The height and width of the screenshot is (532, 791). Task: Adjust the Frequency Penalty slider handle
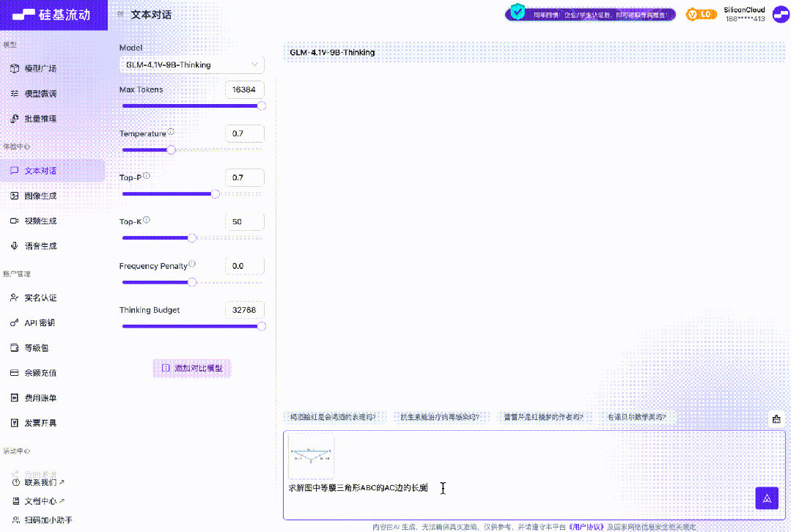192,282
